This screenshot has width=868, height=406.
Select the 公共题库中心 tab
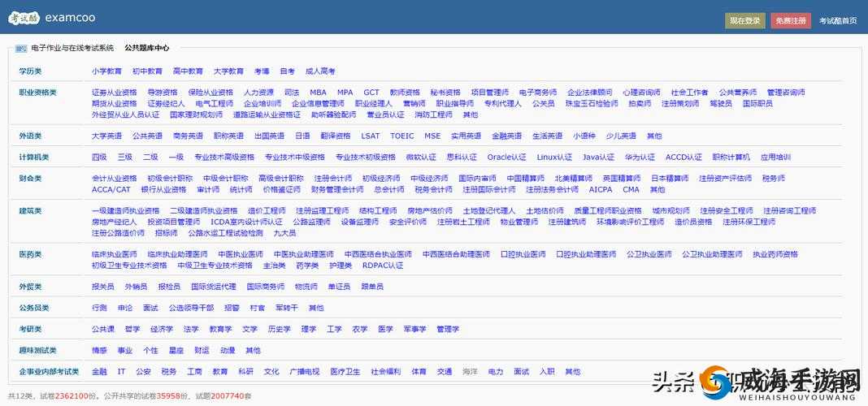[146, 48]
